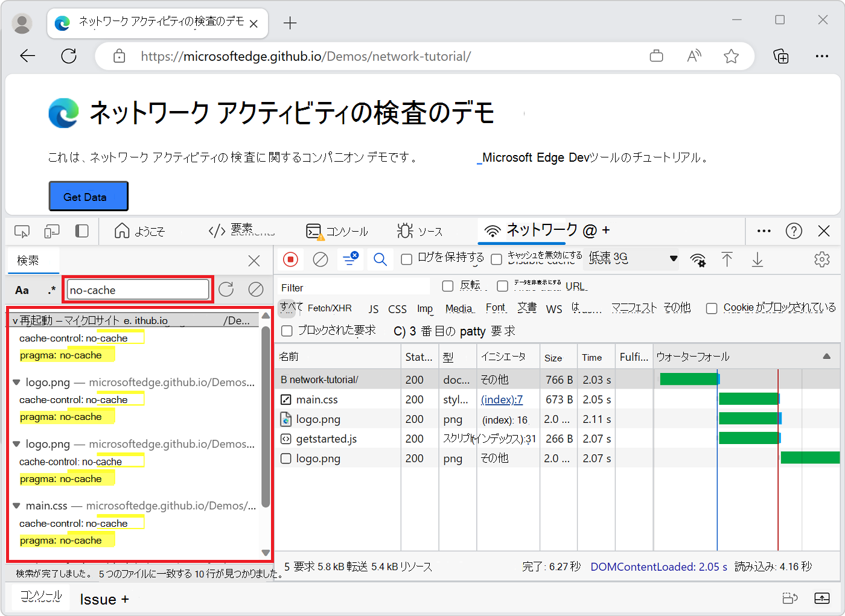Click the import HAR upload arrow icon
This screenshot has width=845, height=616.
tap(727, 259)
